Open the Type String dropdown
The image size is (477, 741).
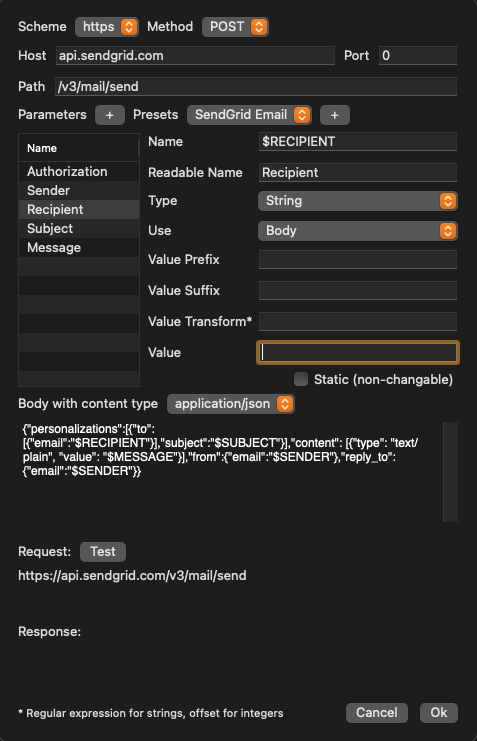pos(358,201)
